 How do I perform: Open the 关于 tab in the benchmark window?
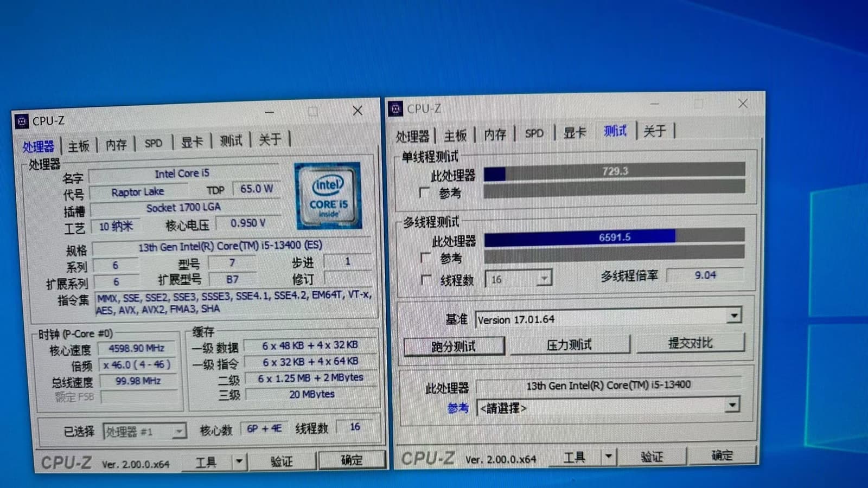click(655, 131)
